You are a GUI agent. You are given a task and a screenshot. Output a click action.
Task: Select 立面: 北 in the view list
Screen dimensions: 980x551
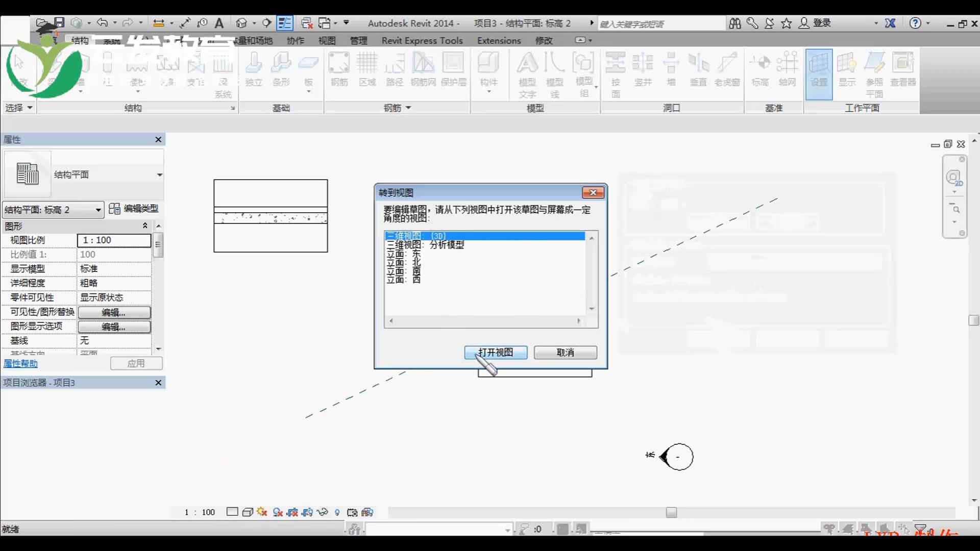tap(403, 262)
